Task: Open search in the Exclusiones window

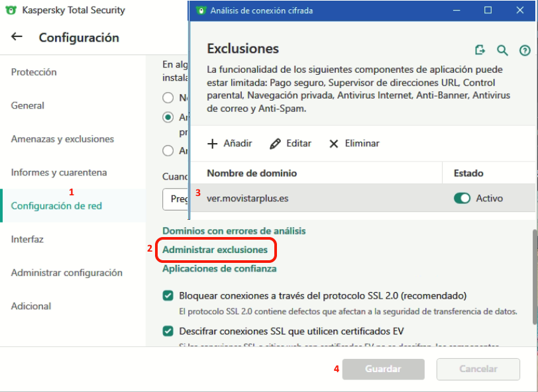Action: (502, 50)
